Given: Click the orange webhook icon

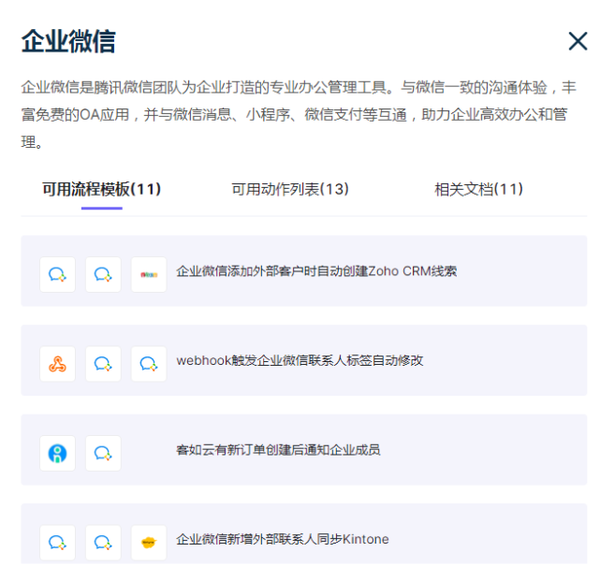Looking at the screenshot, I should tap(57, 364).
